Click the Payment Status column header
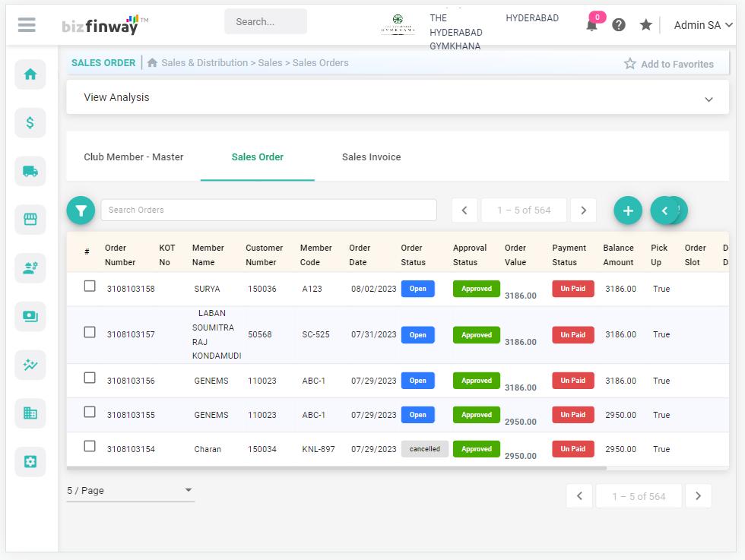 [x=569, y=255]
